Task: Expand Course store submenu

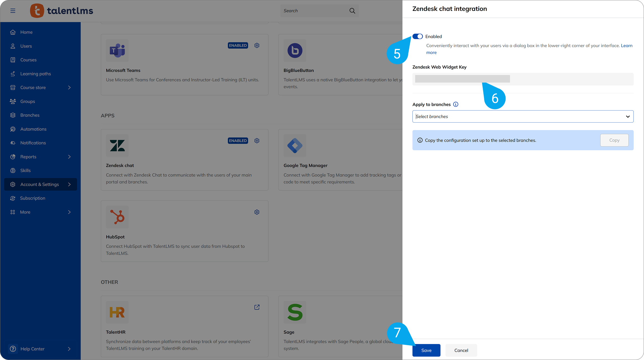Action: (x=69, y=88)
